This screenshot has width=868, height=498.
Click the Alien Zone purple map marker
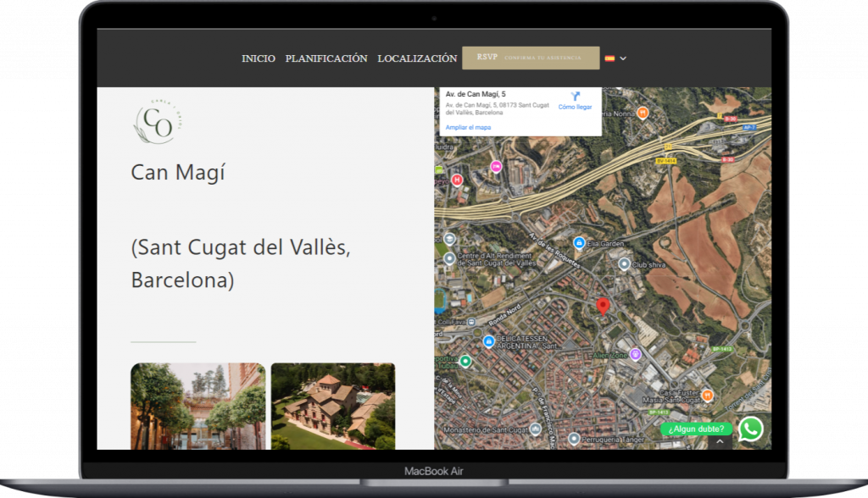click(x=635, y=354)
